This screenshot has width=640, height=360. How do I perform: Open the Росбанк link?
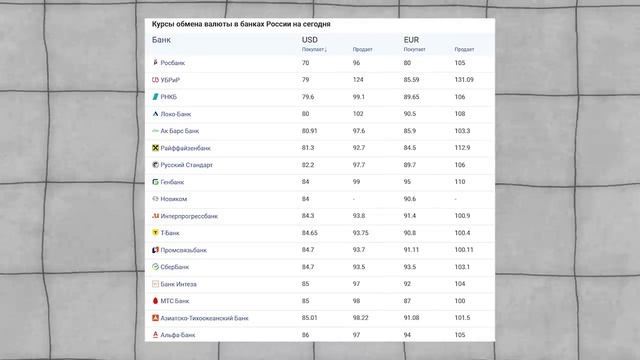pyautogui.click(x=173, y=63)
